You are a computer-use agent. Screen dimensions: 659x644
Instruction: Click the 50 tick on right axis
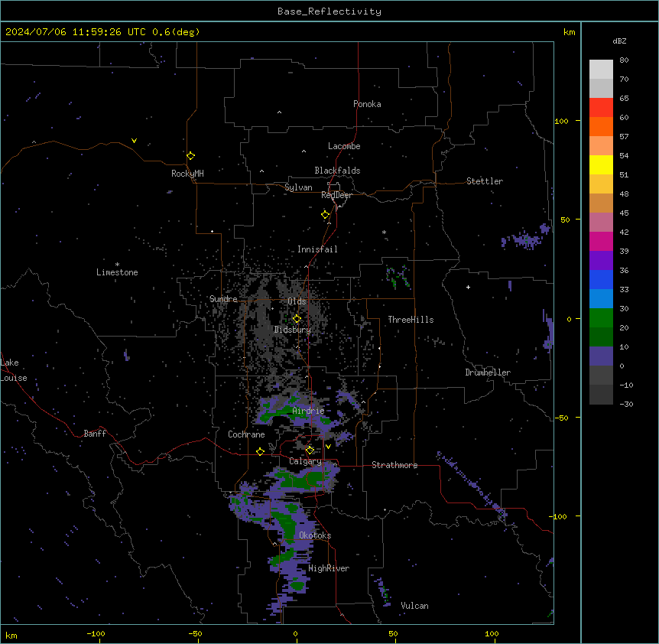tap(565, 220)
